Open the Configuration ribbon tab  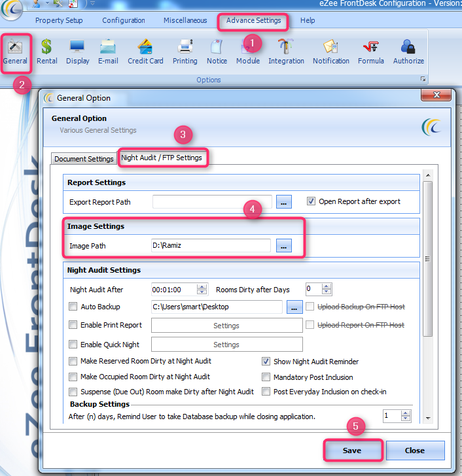[124, 20]
